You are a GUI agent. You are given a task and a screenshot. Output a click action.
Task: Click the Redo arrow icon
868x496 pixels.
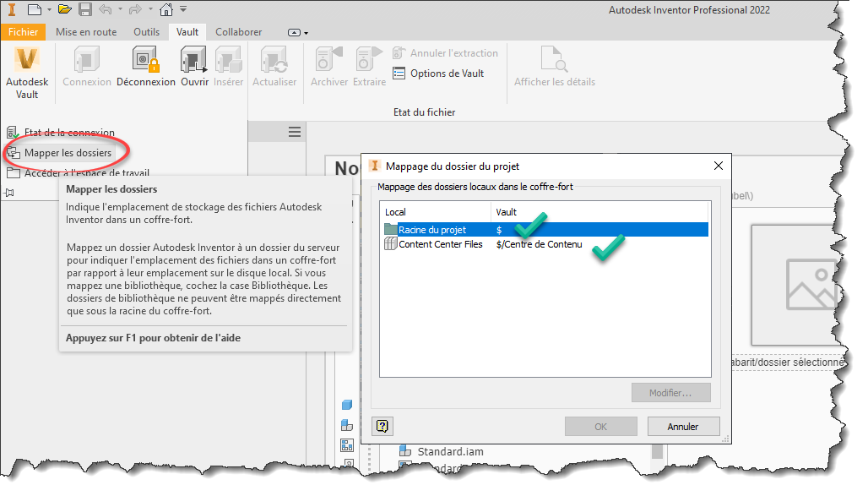click(x=135, y=9)
